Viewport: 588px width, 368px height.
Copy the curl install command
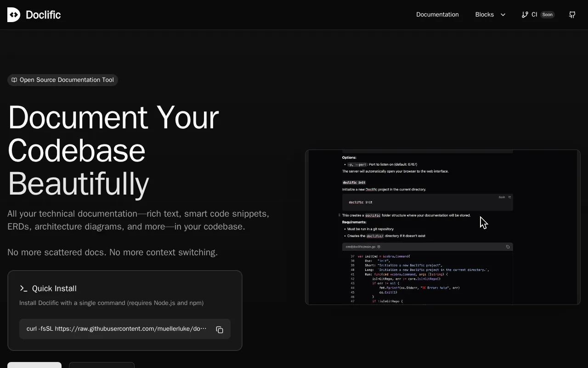point(220,329)
